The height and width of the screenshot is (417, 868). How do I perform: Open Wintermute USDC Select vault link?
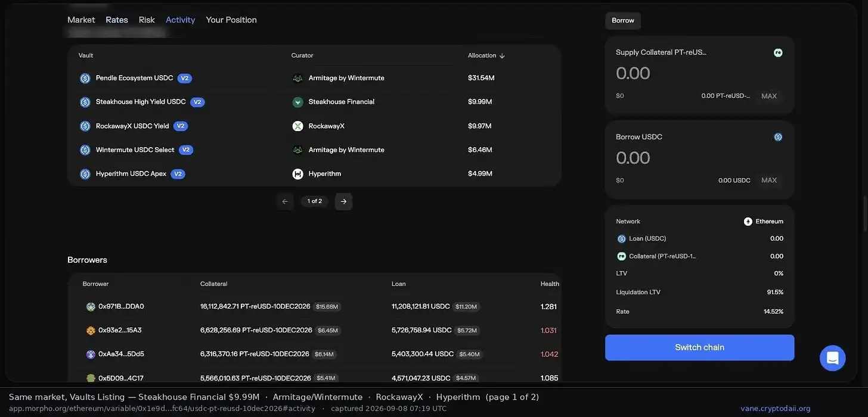pos(135,150)
